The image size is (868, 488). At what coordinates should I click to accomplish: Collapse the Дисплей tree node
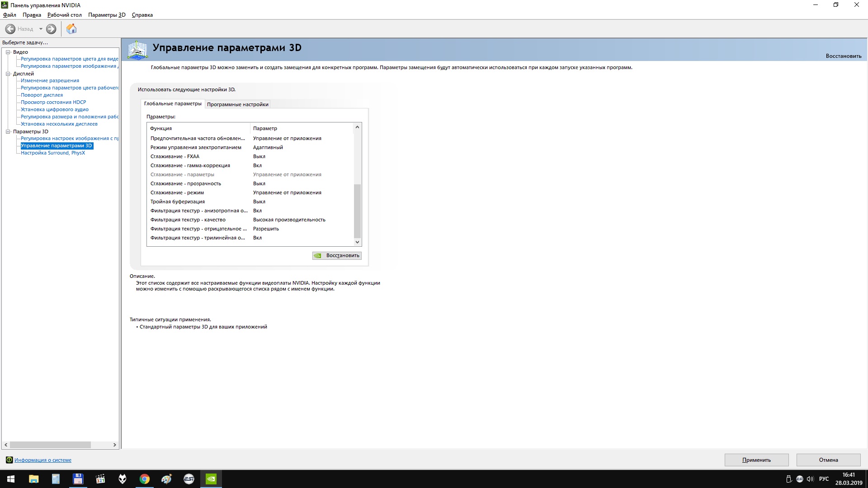click(x=8, y=74)
